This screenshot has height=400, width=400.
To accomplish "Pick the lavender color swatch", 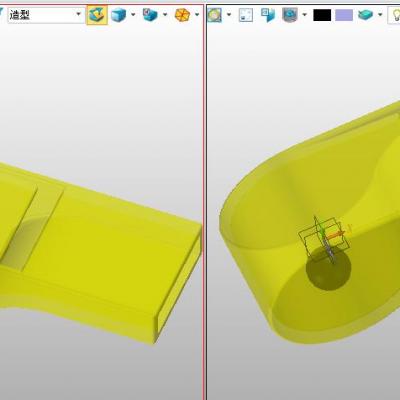I will coord(344,15).
